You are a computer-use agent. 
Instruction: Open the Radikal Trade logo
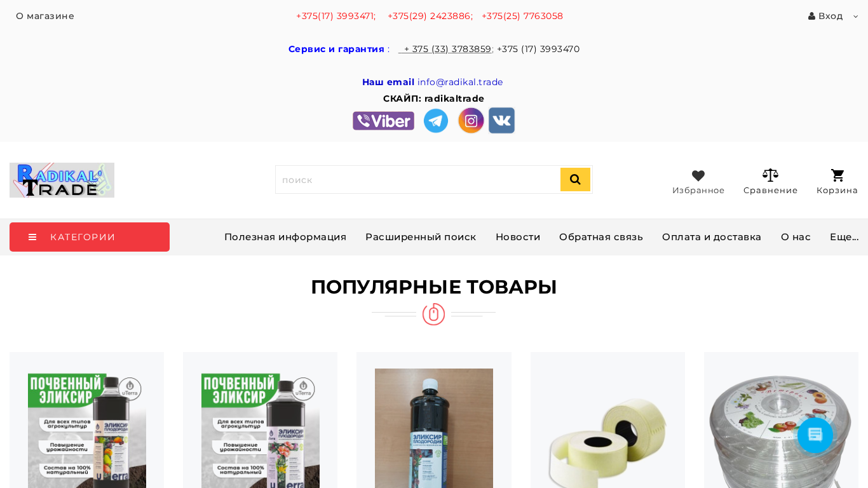pyautogui.click(x=62, y=180)
